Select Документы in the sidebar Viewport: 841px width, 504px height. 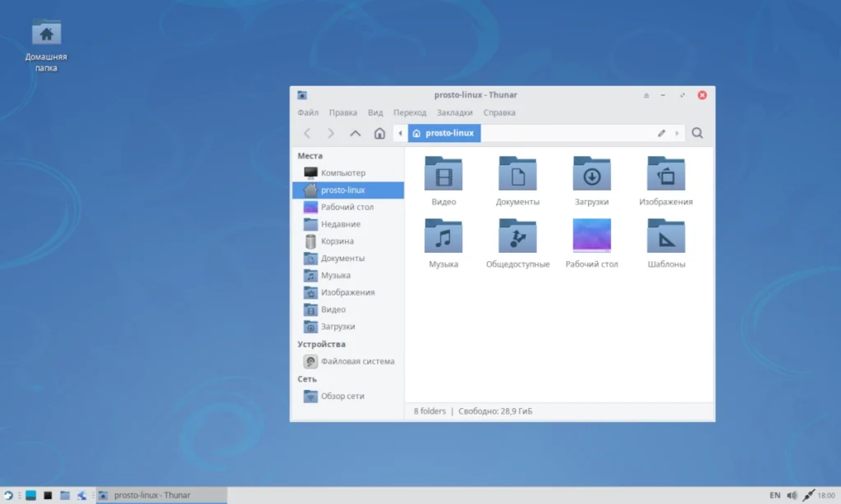[x=348, y=259]
